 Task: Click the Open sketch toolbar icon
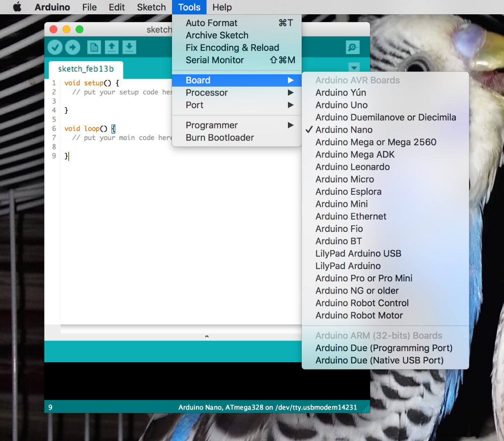pyautogui.click(x=112, y=47)
